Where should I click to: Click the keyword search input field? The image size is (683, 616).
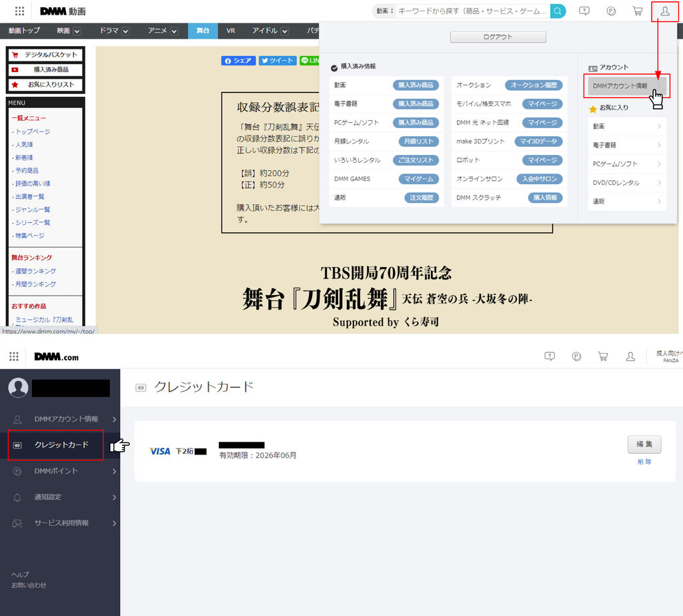472,11
